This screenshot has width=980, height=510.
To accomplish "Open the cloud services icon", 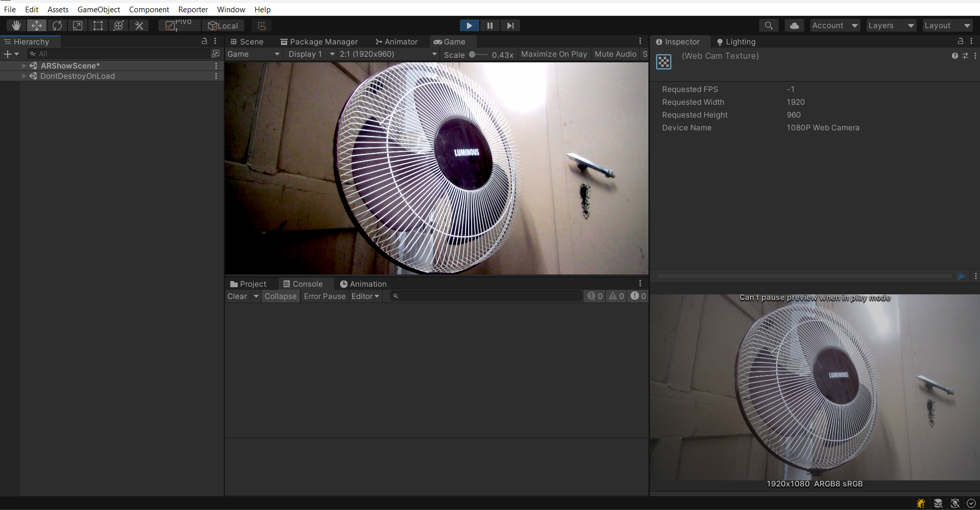I will 794,25.
